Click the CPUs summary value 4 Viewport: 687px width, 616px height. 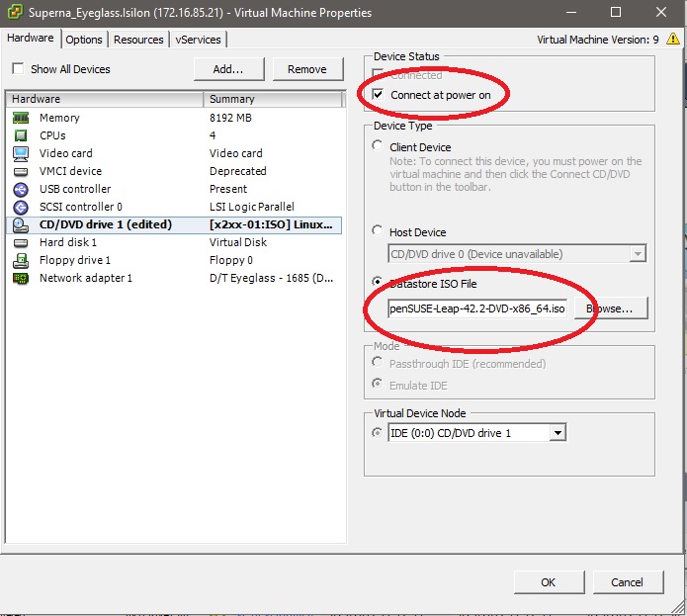213,135
